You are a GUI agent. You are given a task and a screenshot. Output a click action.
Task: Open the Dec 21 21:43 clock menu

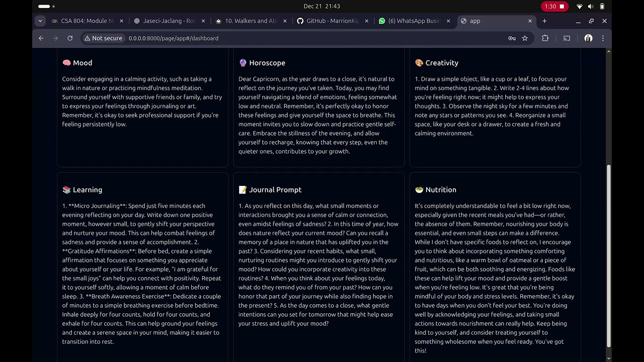coord(322,7)
